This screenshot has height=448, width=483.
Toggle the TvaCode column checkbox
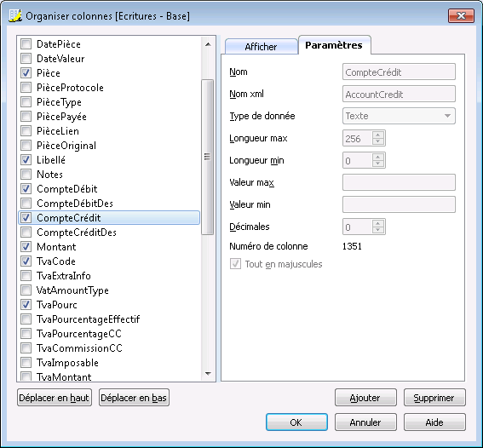pyautogui.click(x=26, y=261)
